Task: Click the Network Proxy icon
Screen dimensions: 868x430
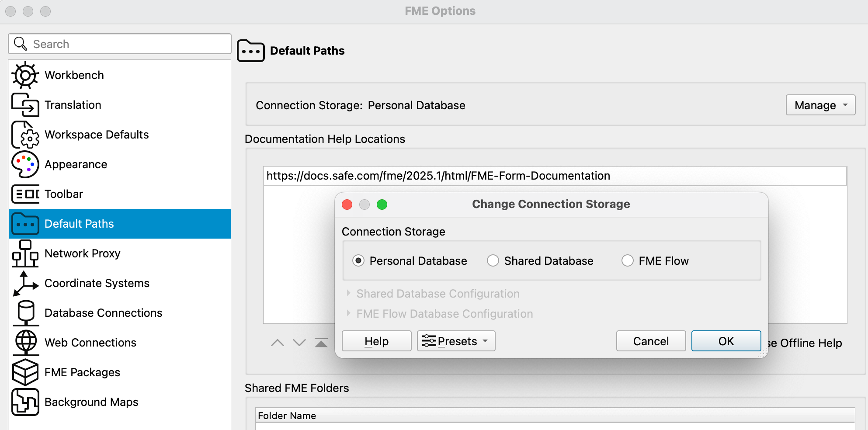Action: pos(25,253)
